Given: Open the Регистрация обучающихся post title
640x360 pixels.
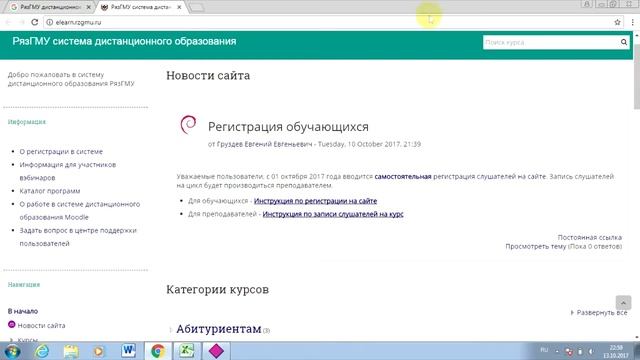Looking at the screenshot, I should pos(288,127).
